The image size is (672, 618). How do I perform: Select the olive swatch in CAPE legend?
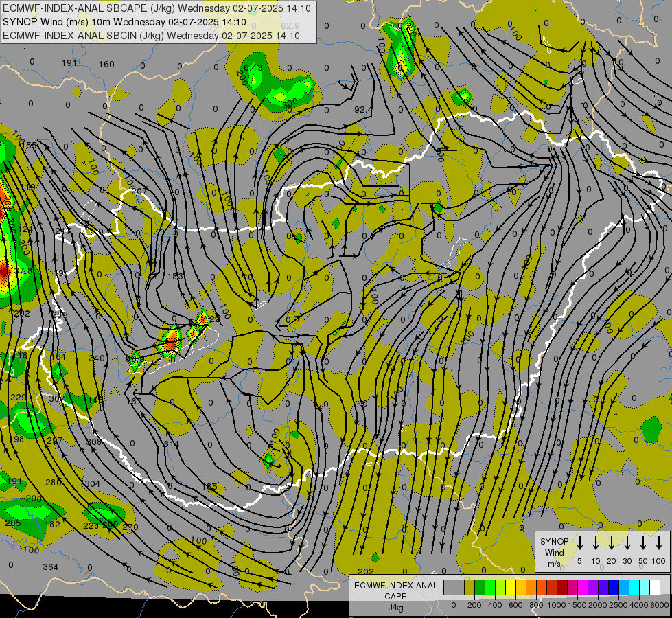click(470, 587)
